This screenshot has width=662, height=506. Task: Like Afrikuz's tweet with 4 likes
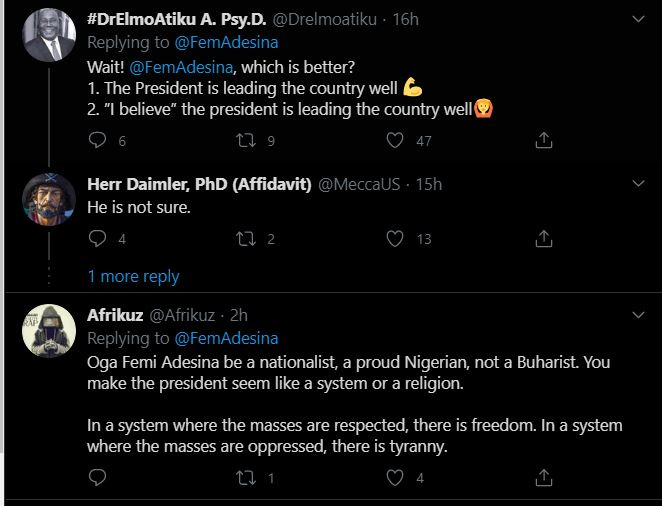395,478
